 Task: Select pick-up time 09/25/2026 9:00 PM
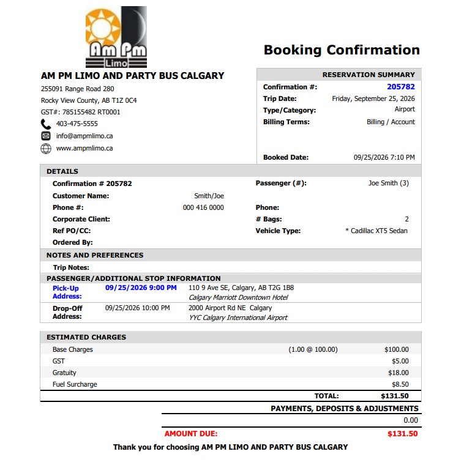141,288
